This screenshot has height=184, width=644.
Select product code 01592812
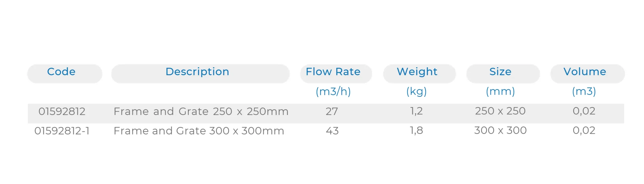(x=62, y=111)
